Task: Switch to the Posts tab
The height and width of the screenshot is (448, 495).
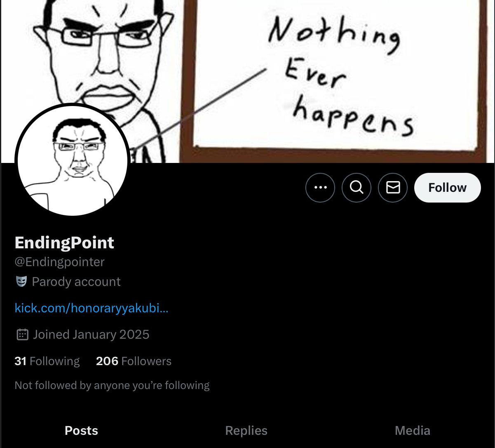Action: click(82, 431)
